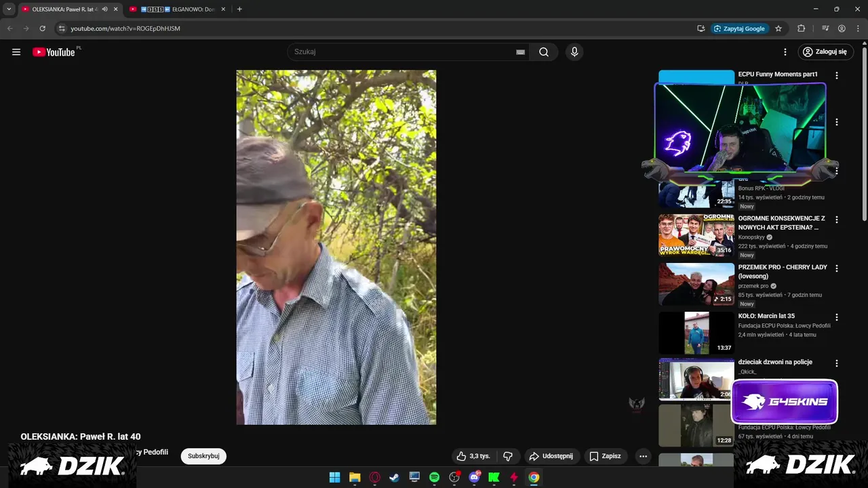Close the OLEKSIANKA tab
The width and height of the screenshot is (868, 488).
[115, 9]
